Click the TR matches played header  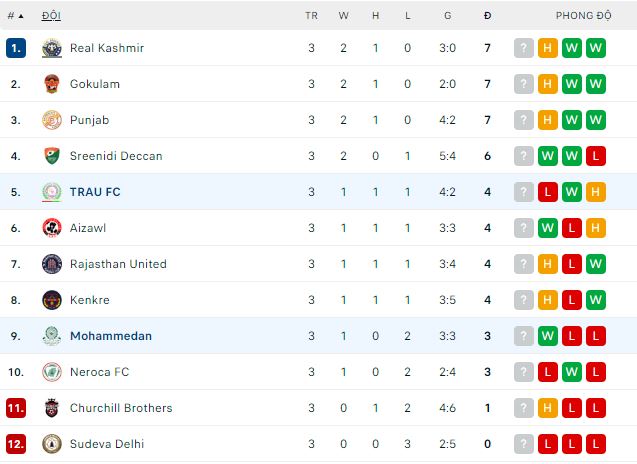point(311,16)
